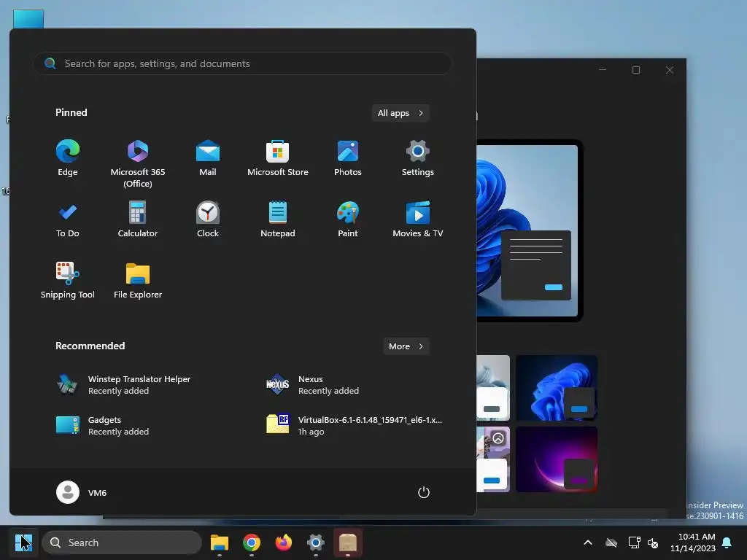Show More recommended items

406,346
